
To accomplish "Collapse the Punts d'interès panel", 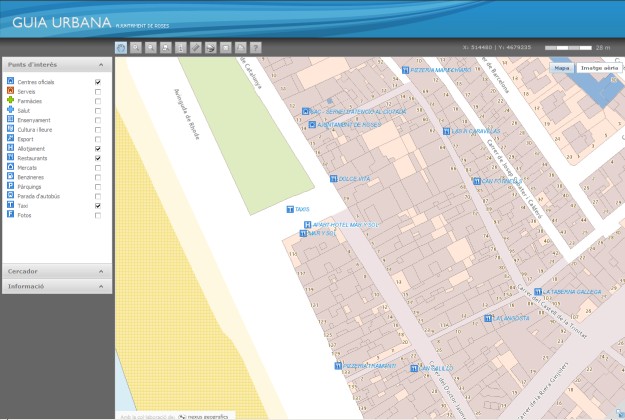I will click(x=101, y=65).
